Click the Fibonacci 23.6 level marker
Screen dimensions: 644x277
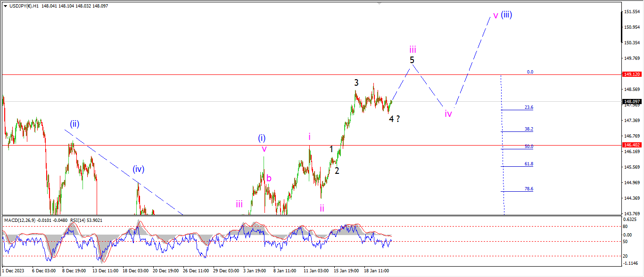point(528,107)
